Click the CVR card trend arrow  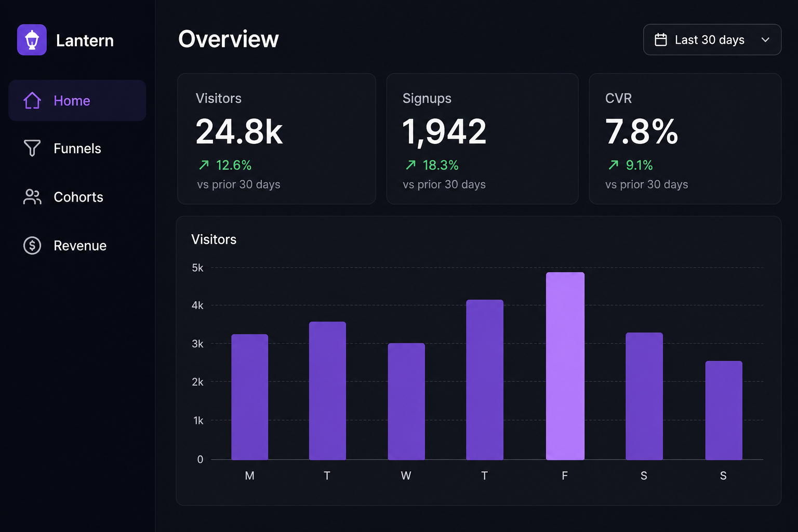(614, 165)
